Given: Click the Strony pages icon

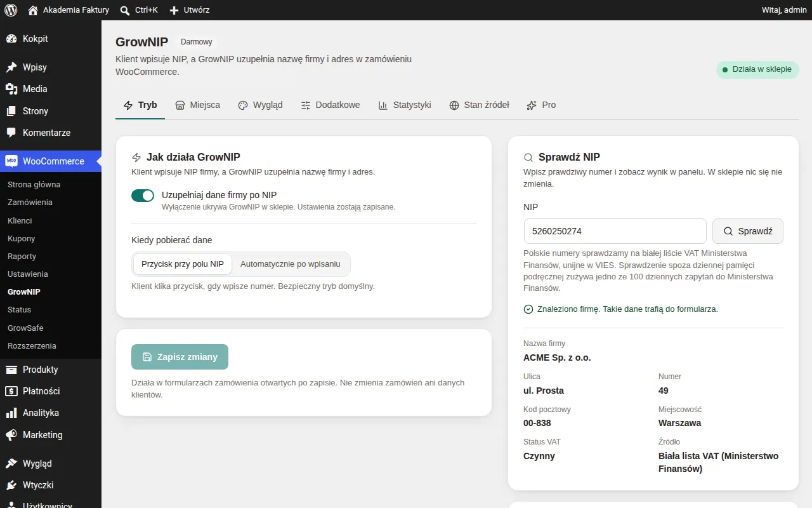Looking at the screenshot, I should click(x=11, y=111).
